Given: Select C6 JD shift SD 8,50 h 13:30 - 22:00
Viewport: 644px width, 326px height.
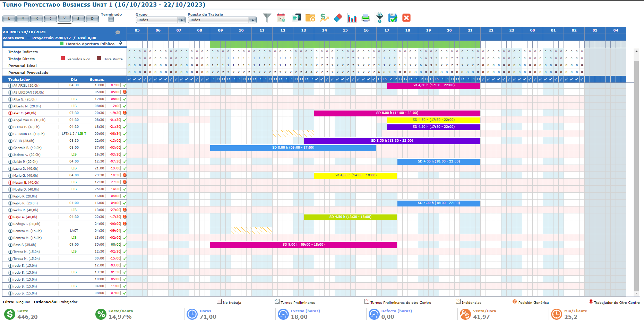Looking at the screenshot, I should pyautogui.click(x=392, y=141).
